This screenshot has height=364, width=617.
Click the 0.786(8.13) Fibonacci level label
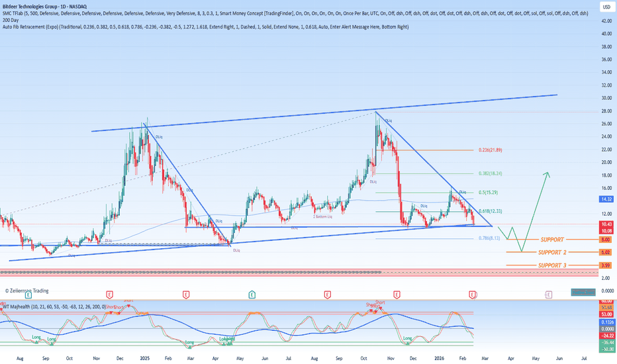pyautogui.click(x=489, y=238)
